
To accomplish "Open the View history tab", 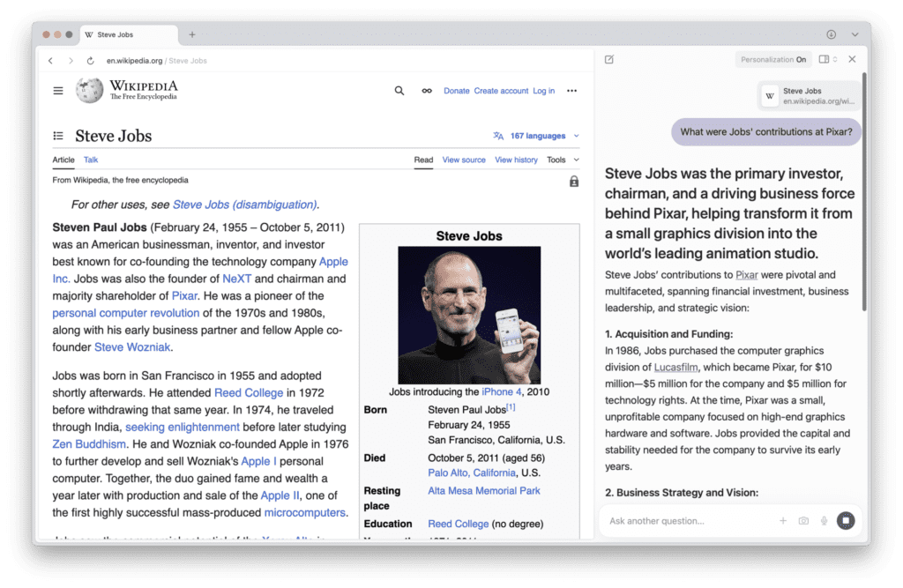I will coord(516,160).
